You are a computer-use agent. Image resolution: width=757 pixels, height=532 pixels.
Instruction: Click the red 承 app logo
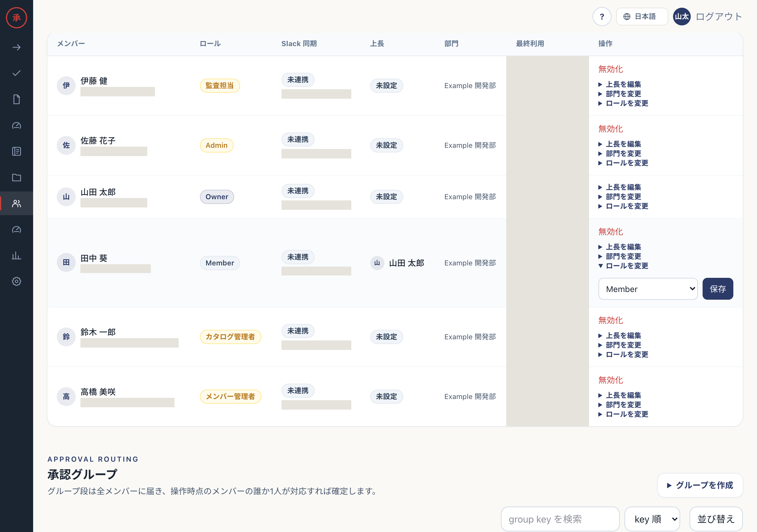pos(17,17)
